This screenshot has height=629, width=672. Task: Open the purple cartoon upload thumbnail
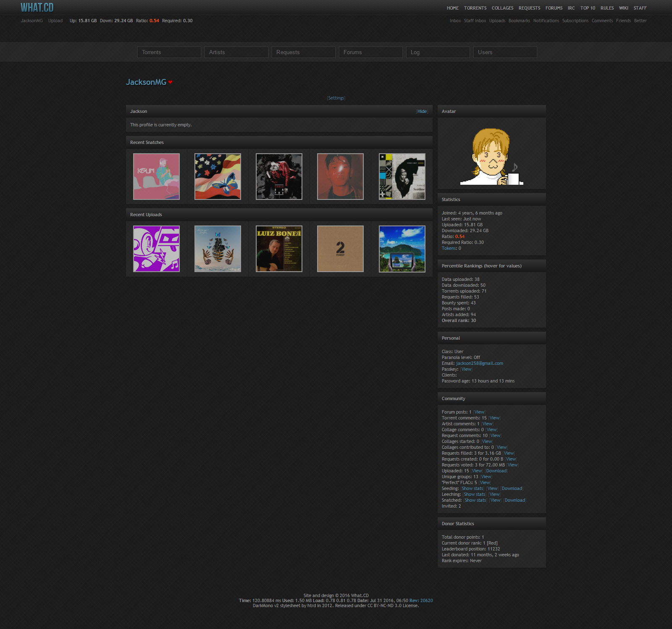click(156, 249)
